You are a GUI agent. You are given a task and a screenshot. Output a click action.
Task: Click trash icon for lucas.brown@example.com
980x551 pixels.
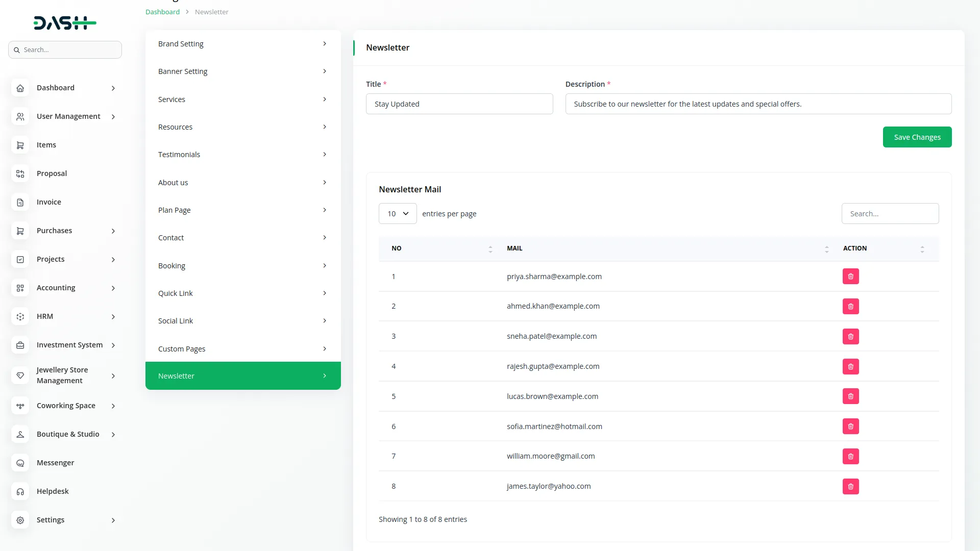point(850,396)
